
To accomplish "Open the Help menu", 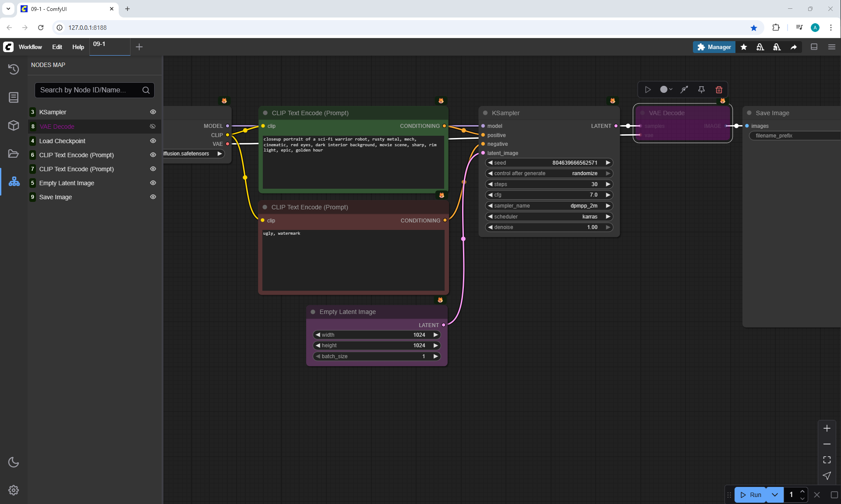I will pos(78,47).
